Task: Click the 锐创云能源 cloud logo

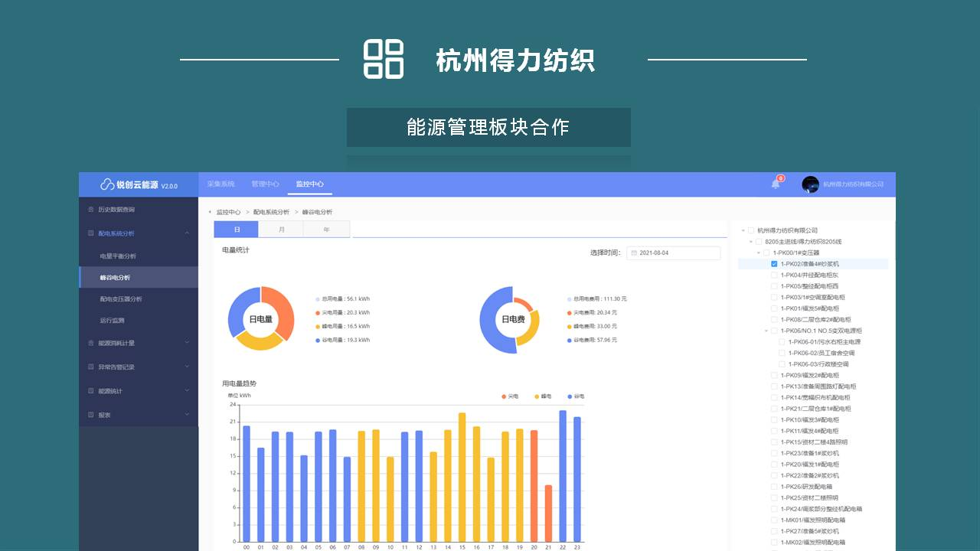Action: coord(107,184)
